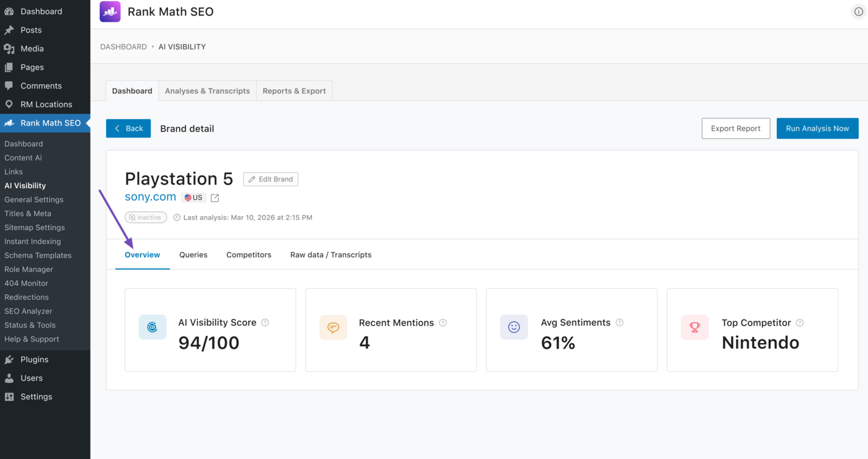Open Schema Templates submenu item
The height and width of the screenshot is (459, 868).
[x=38, y=255]
